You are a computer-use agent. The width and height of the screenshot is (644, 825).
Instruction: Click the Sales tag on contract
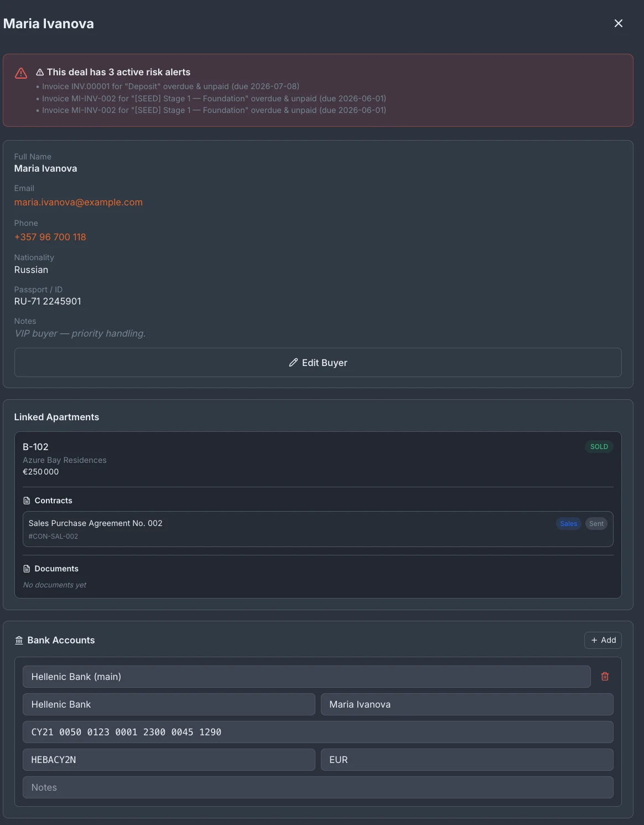tap(568, 524)
